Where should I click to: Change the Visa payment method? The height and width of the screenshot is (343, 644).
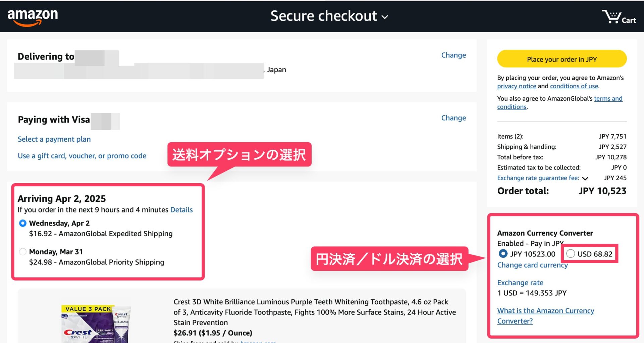453,118
